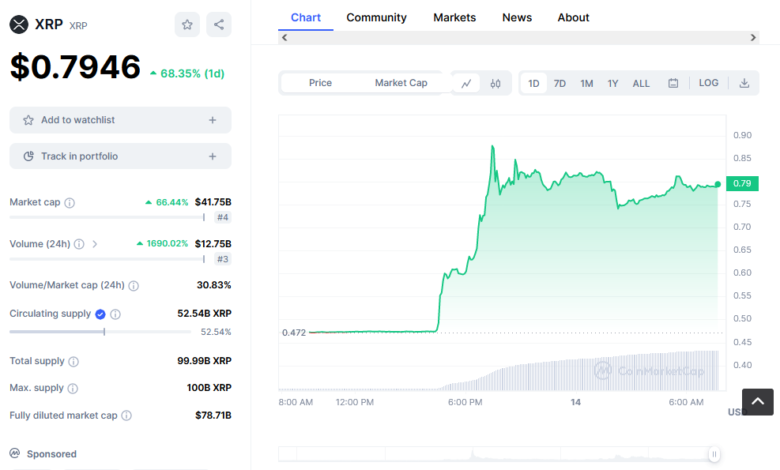The height and width of the screenshot is (470, 780).
Task: Switch chart to Market Cap view
Action: (x=400, y=83)
